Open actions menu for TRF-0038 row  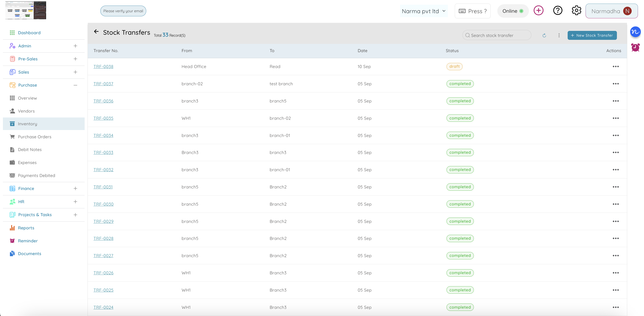[x=616, y=66]
